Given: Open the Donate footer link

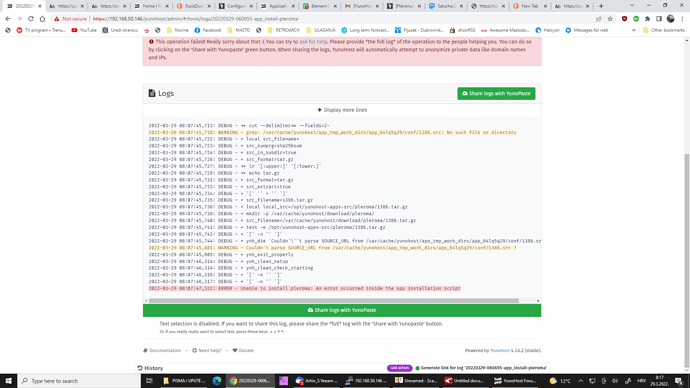Looking at the screenshot, I should (243, 351).
